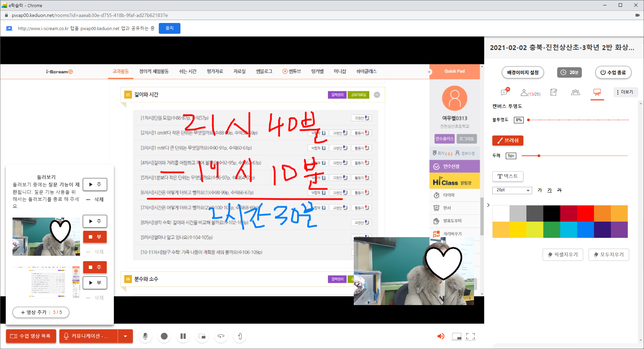This screenshot has width=644, height=349.
Task: Play sub (부) for the shared-page thumbnail video
Action: point(95,283)
